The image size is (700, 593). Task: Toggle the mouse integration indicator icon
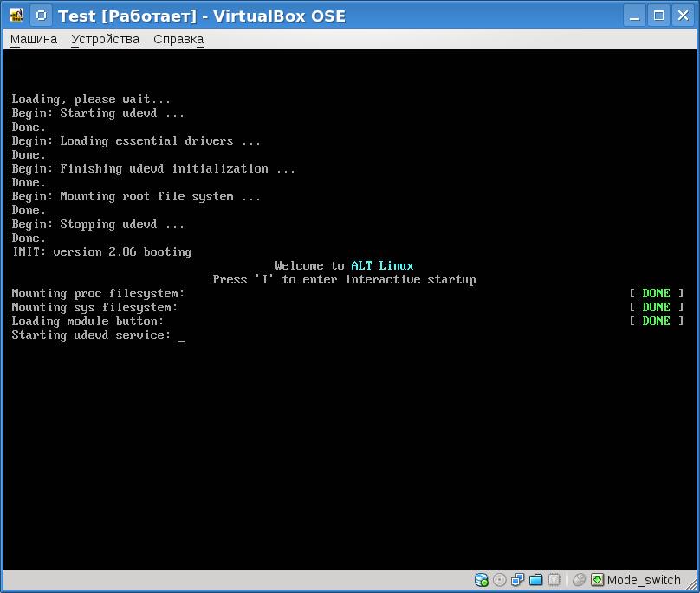[580, 580]
